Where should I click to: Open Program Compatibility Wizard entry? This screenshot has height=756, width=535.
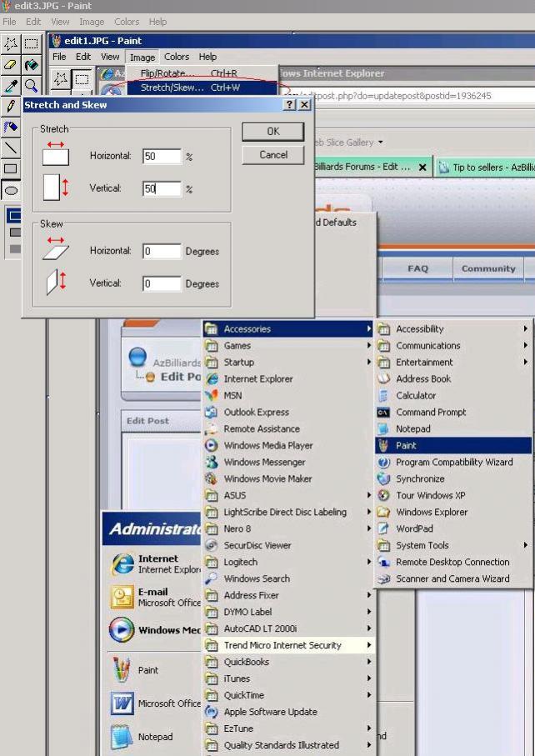click(453, 463)
